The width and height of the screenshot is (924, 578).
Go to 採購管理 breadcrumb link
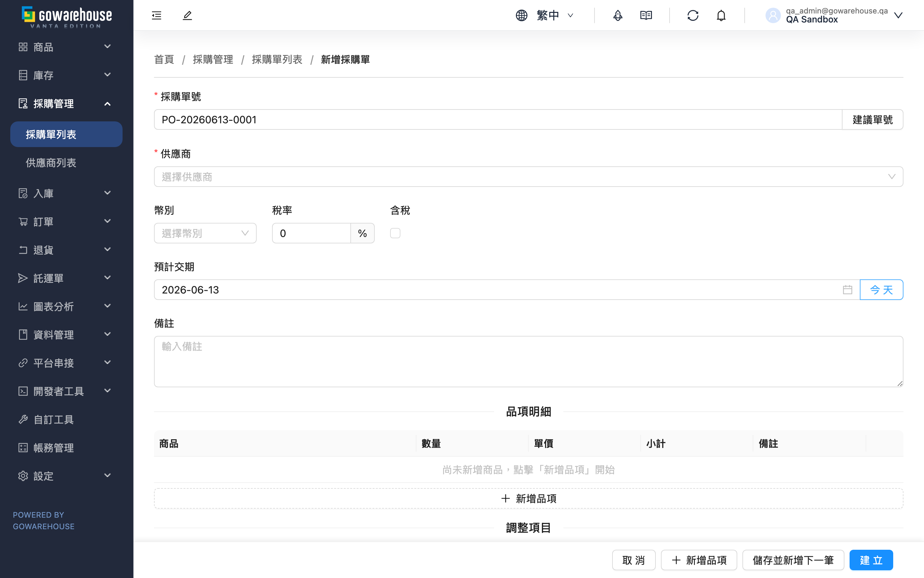213,60
